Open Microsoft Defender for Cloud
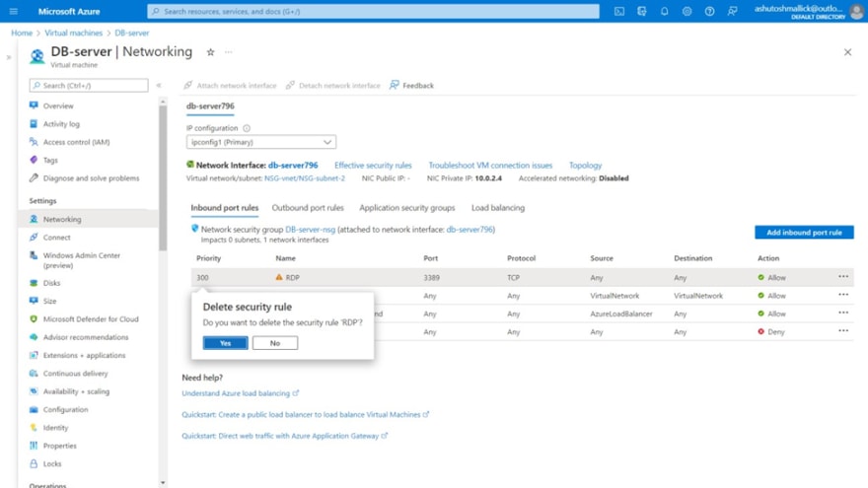The image size is (868, 488). pos(90,319)
